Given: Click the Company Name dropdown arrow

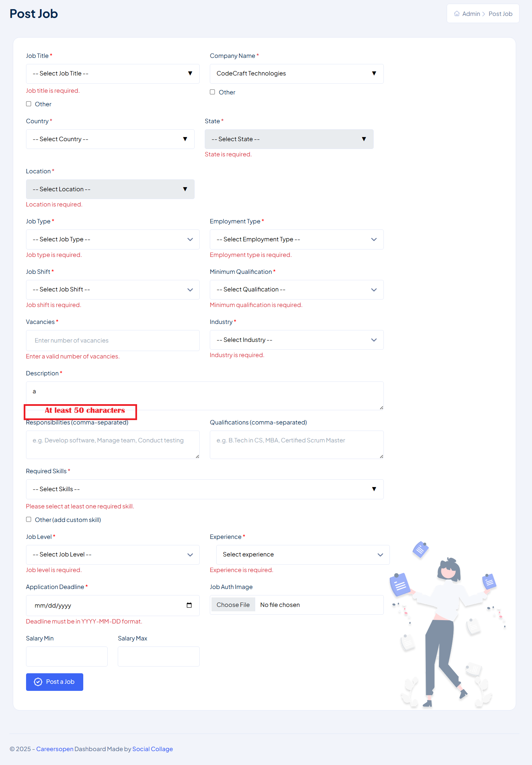Looking at the screenshot, I should click(374, 73).
